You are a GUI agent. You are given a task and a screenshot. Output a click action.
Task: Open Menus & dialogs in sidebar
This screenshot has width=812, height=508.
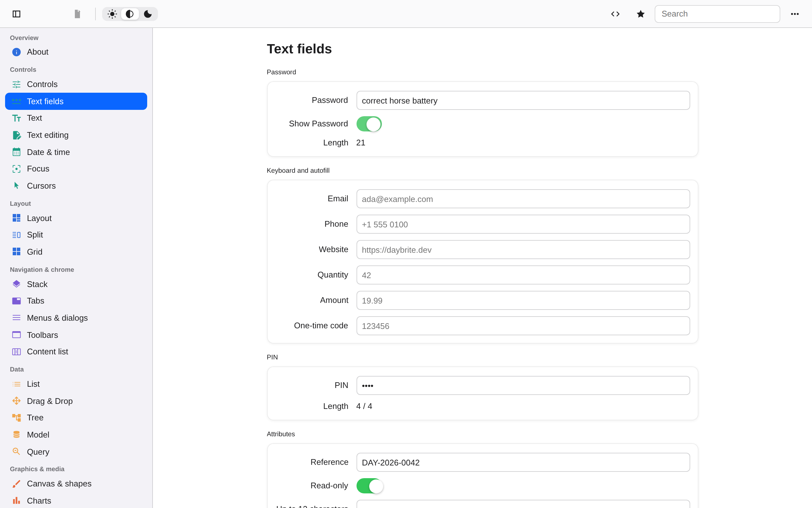coord(76,318)
